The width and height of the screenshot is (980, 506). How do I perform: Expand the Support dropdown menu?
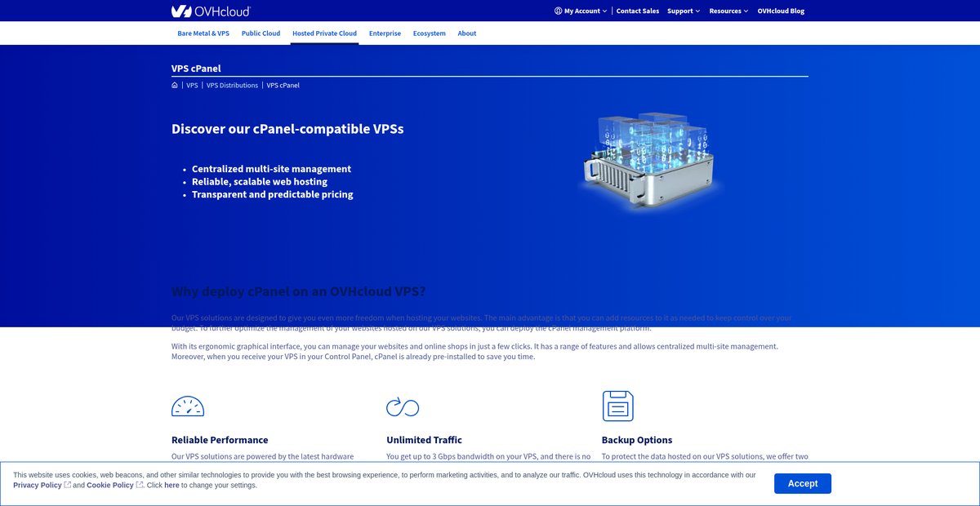[x=684, y=11]
